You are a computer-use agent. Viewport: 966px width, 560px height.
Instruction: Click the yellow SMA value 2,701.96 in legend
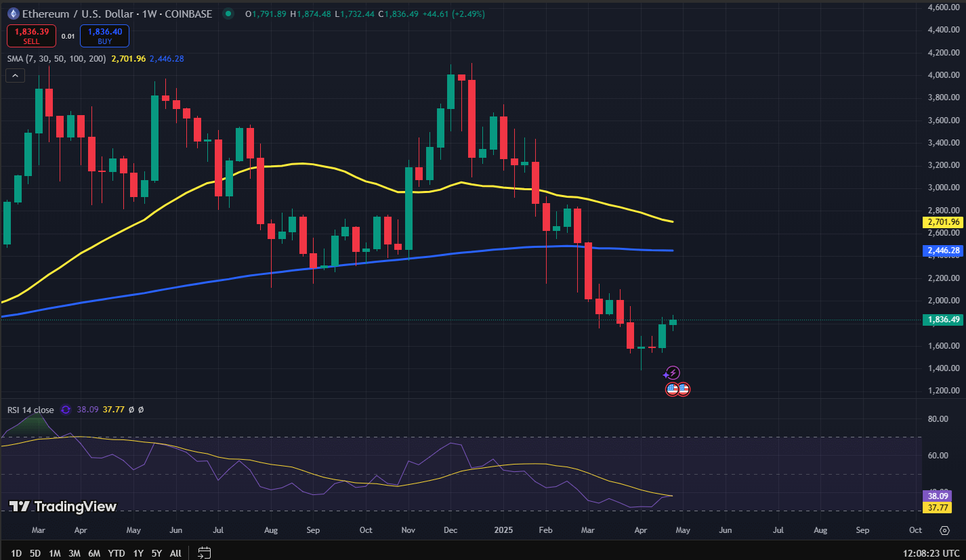click(x=128, y=59)
